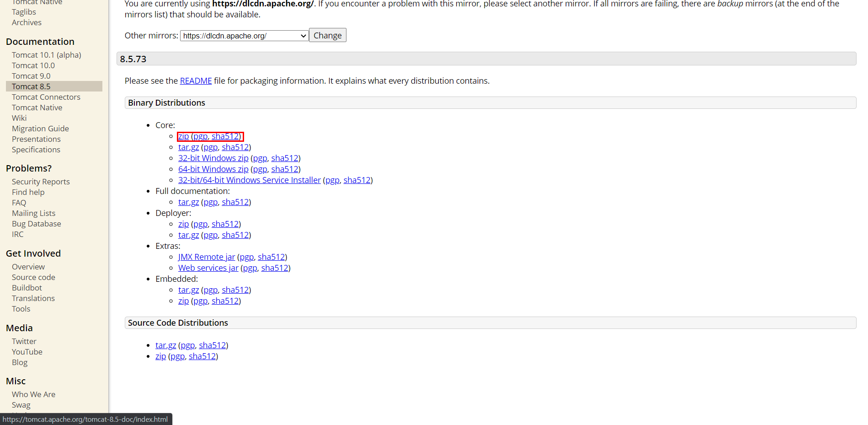The width and height of the screenshot is (868, 425).
Task: Download the source code tar.gz
Action: 165,345
